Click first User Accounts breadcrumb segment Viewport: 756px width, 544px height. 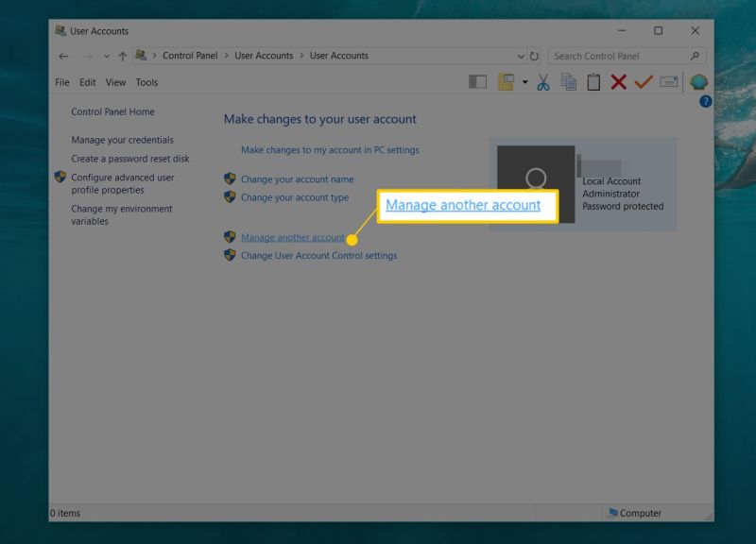(x=264, y=56)
